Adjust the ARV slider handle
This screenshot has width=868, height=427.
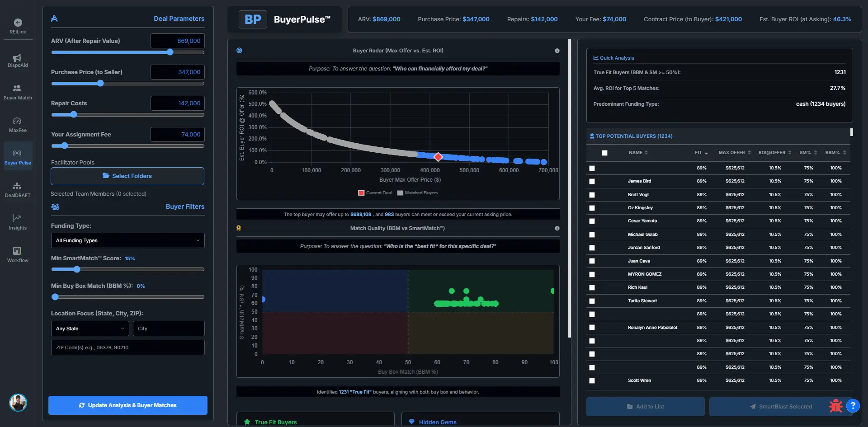(x=170, y=52)
